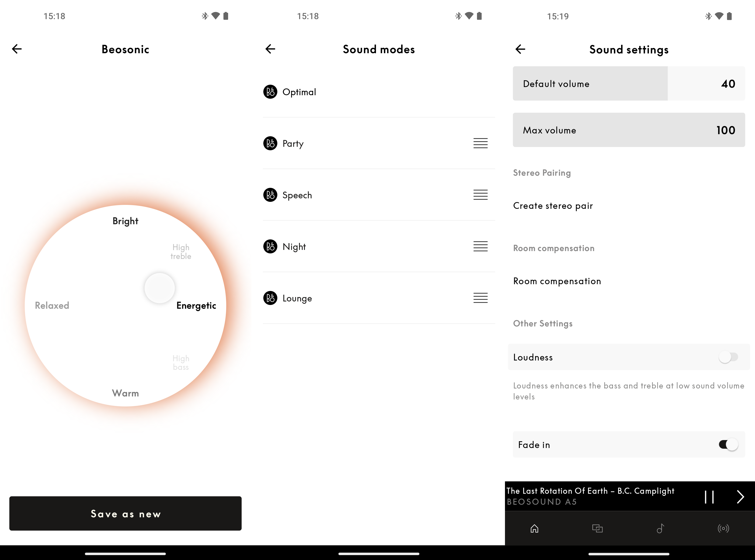Tap the 15:19 clock in status bar
The height and width of the screenshot is (560, 755).
pos(558,16)
